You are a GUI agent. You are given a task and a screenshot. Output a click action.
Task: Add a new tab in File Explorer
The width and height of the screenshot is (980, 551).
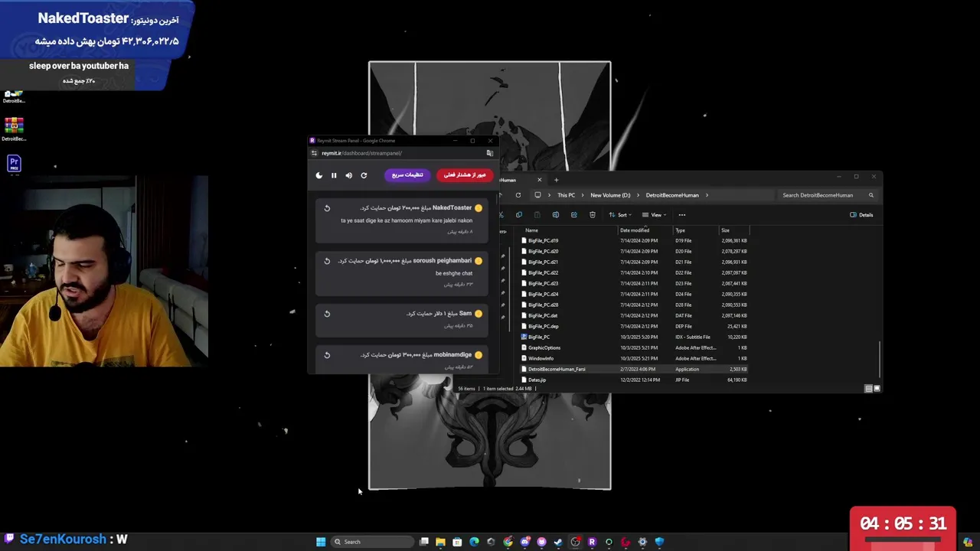click(x=556, y=180)
